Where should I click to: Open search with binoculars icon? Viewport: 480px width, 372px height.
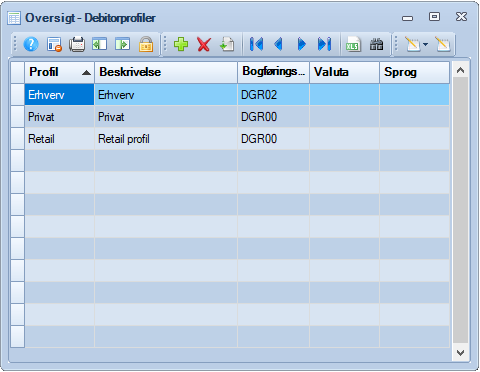click(x=376, y=44)
